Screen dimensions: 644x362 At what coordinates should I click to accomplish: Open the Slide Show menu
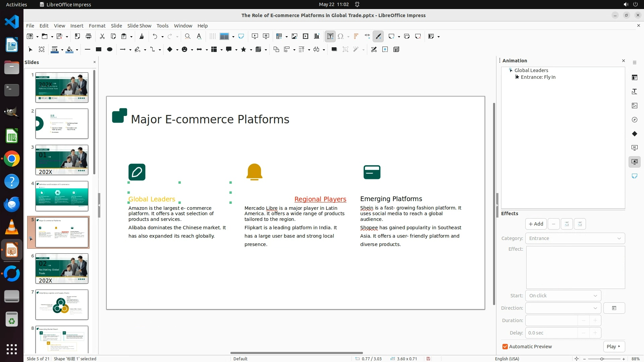click(139, 25)
